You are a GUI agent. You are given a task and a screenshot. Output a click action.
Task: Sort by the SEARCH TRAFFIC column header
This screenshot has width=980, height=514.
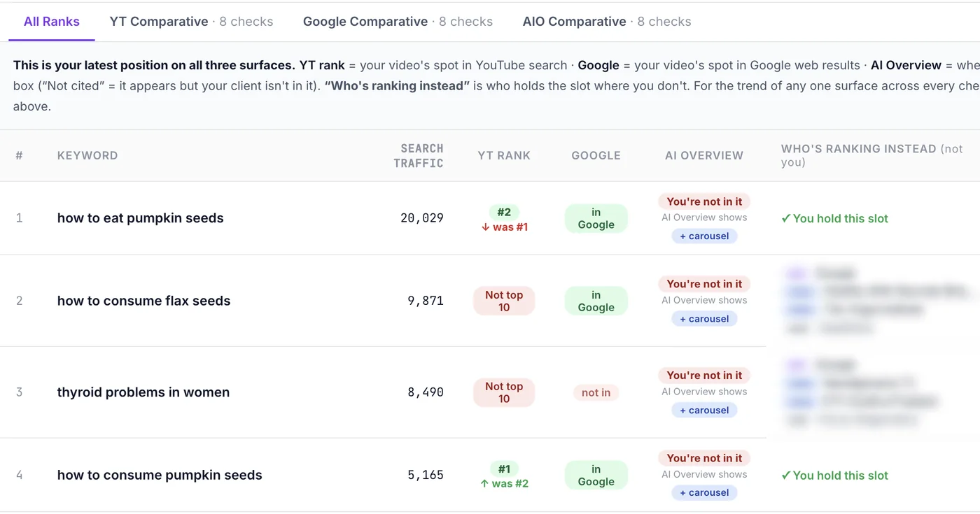[419, 156]
